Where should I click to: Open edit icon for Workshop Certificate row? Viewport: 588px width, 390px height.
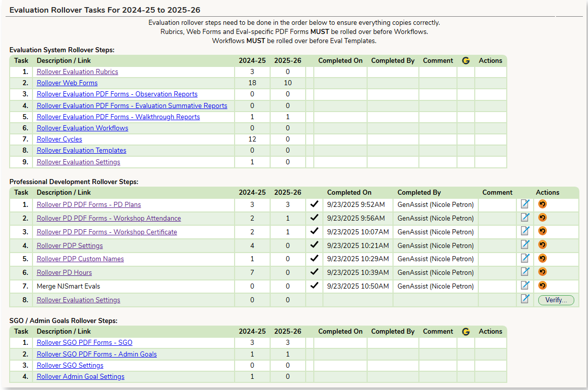point(525,231)
